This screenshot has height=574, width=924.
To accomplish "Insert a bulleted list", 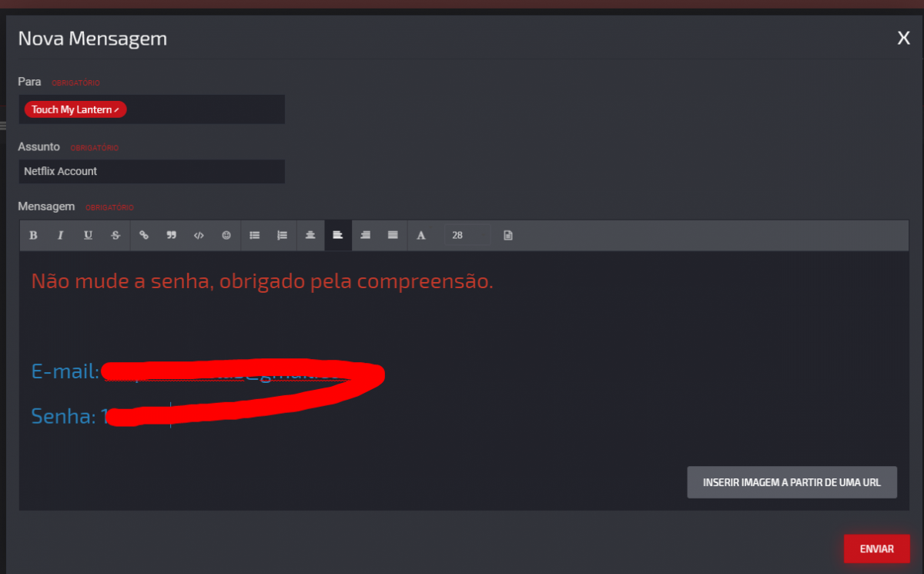I will click(x=255, y=235).
